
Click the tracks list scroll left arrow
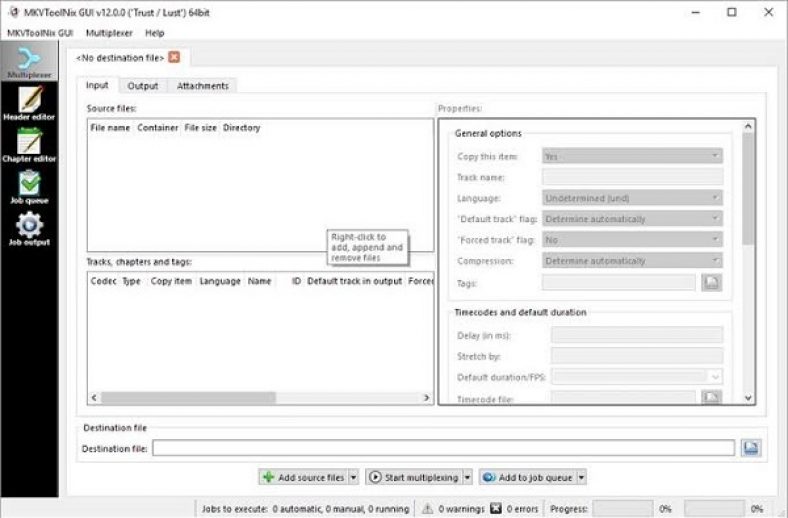pyautogui.click(x=94, y=397)
